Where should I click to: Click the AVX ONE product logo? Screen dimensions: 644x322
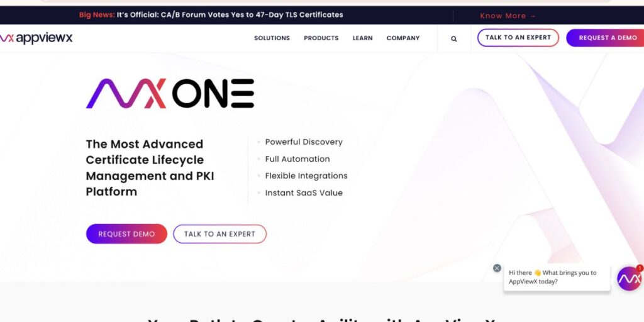pyautogui.click(x=170, y=94)
